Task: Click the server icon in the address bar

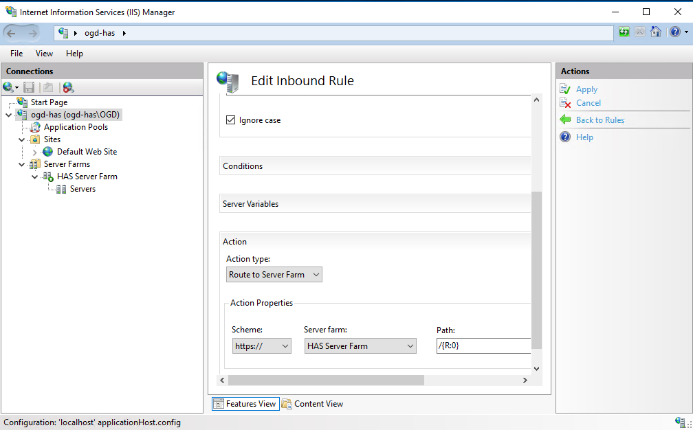Action: (x=63, y=33)
